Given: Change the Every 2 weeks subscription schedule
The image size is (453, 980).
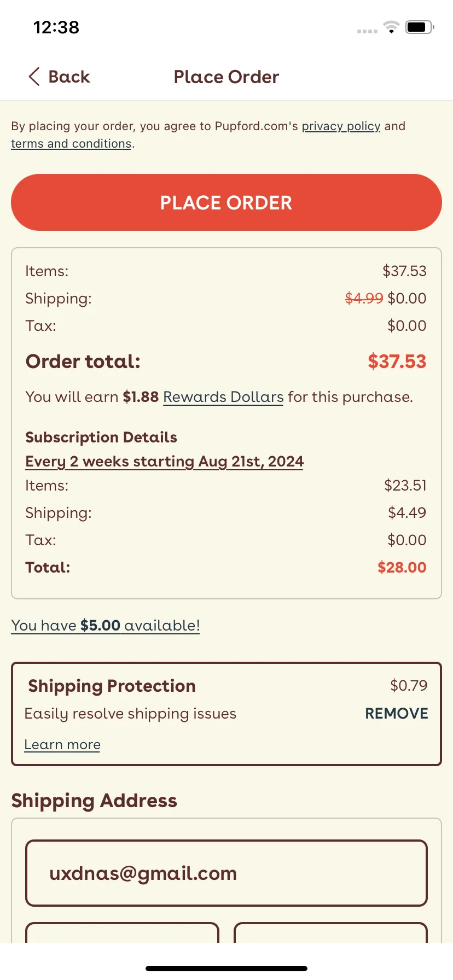Looking at the screenshot, I should (x=164, y=462).
